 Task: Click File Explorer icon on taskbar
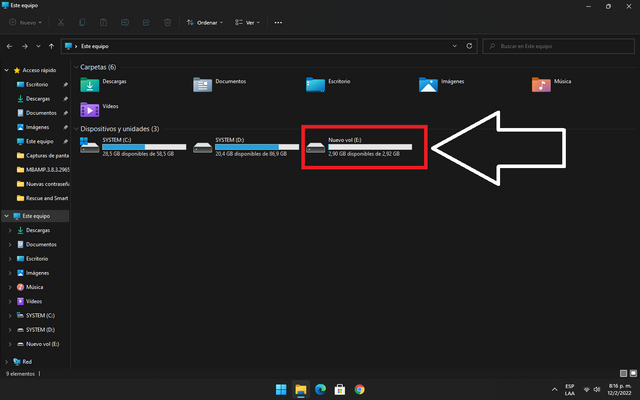click(301, 389)
